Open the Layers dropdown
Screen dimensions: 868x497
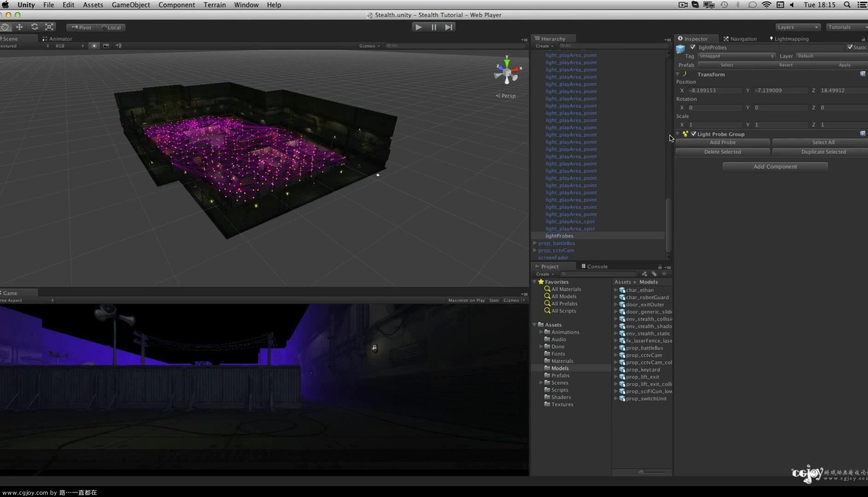click(x=798, y=27)
